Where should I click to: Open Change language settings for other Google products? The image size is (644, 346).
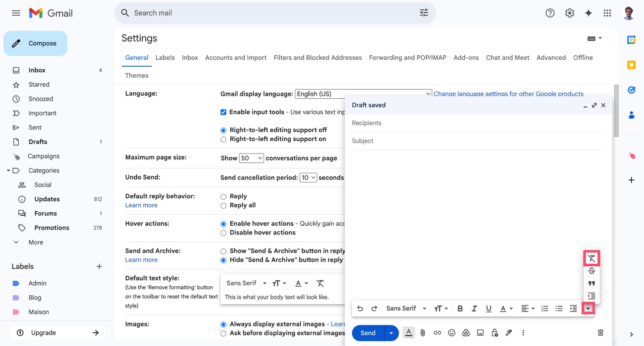508,94
